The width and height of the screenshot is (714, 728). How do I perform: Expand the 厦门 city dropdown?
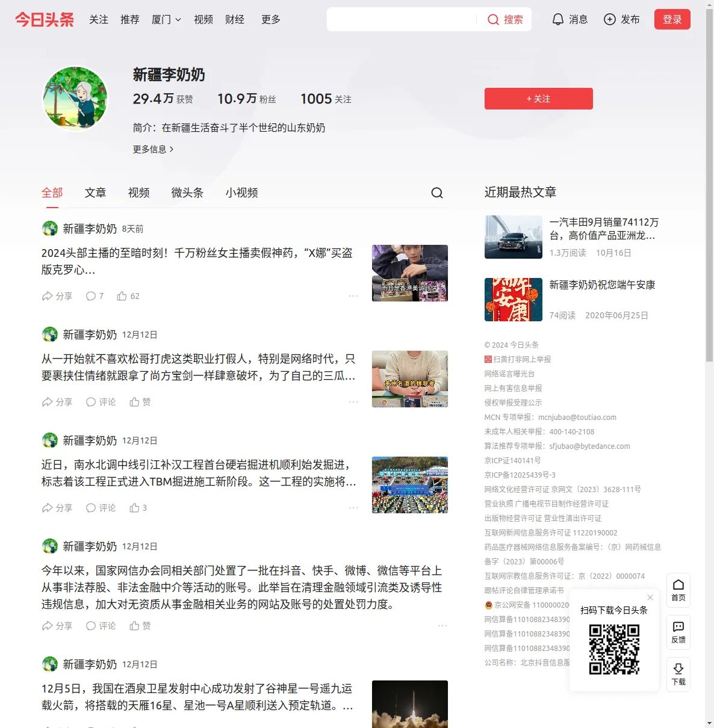click(166, 19)
